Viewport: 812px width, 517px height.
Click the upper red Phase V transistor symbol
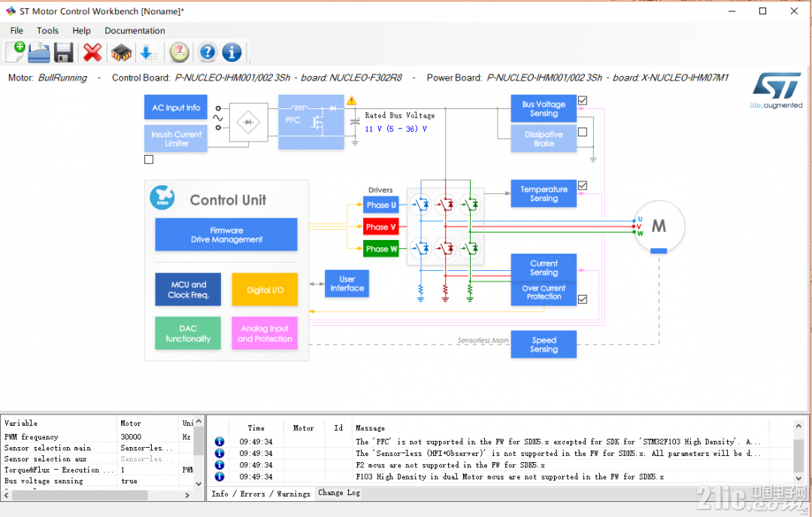[445, 205]
